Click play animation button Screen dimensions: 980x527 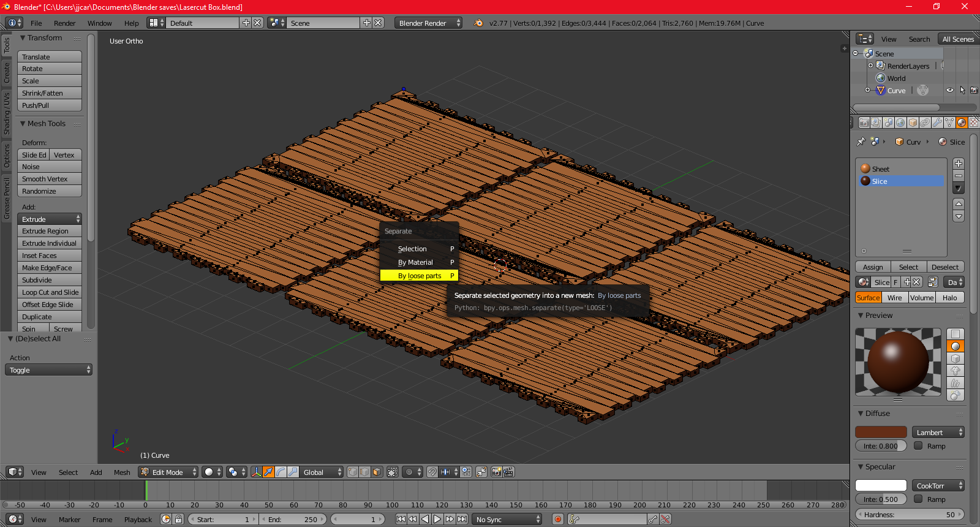(x=437, y=519)
